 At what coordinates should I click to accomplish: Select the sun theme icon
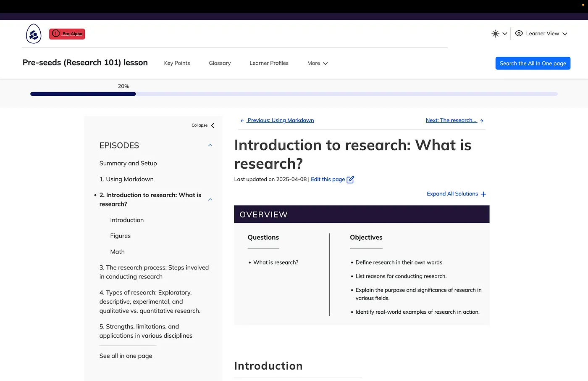click(495, 33)
